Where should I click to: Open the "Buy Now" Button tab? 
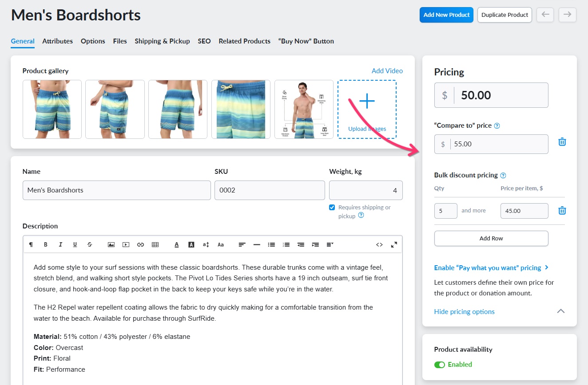point(306,41)
